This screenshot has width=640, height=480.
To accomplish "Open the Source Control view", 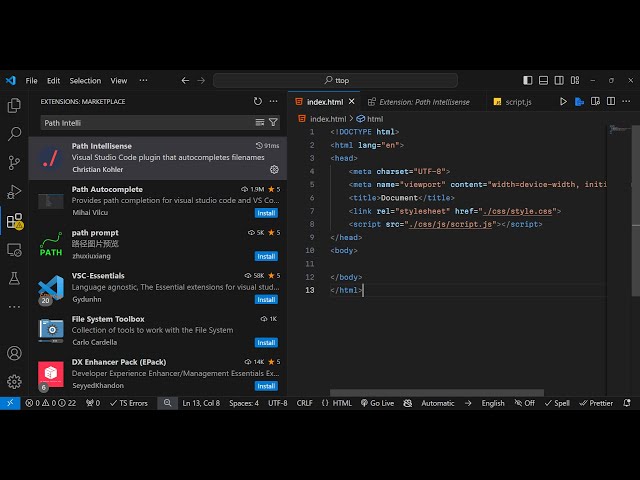I will [x=14, y=162].
